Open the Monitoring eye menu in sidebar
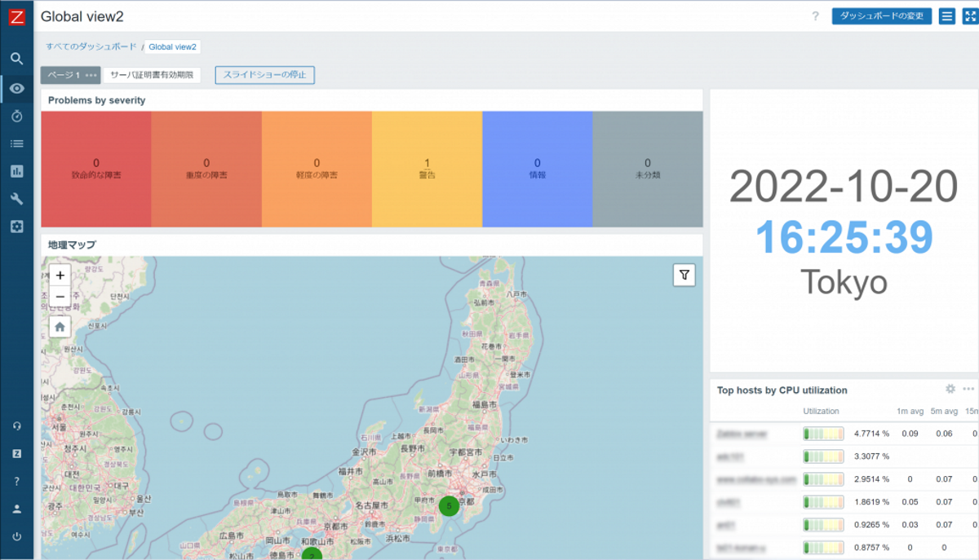 [x=16, y=88]
